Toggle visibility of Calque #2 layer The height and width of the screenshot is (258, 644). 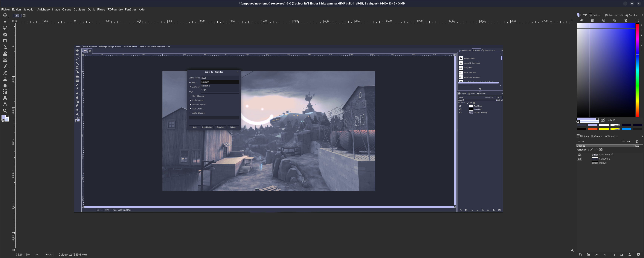tap(579, 159)
